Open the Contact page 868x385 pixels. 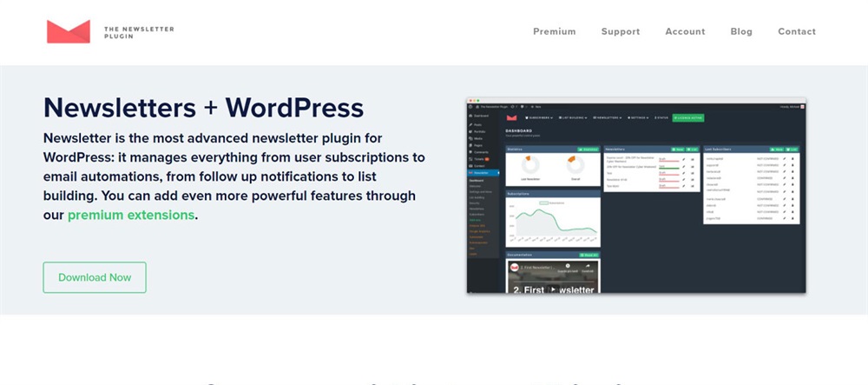point(797,31)
